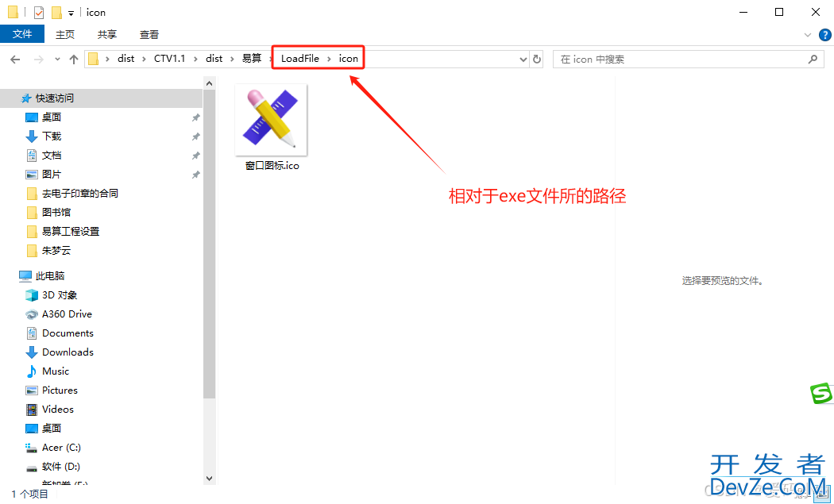Viewport: 834px width, 504px height.
Task: Focus the 在 icon 中搜索 search box
Action: pyautogui.click(x=689, y=59)
